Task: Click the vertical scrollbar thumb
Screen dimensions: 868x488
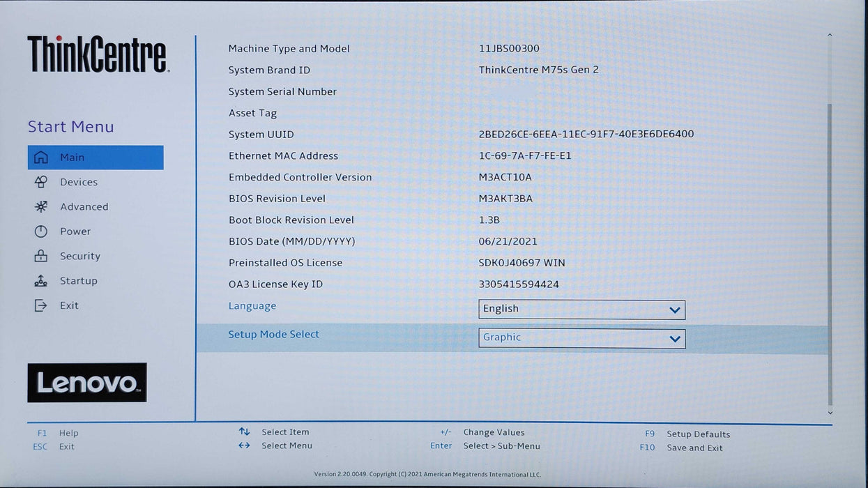Action: 830,254
